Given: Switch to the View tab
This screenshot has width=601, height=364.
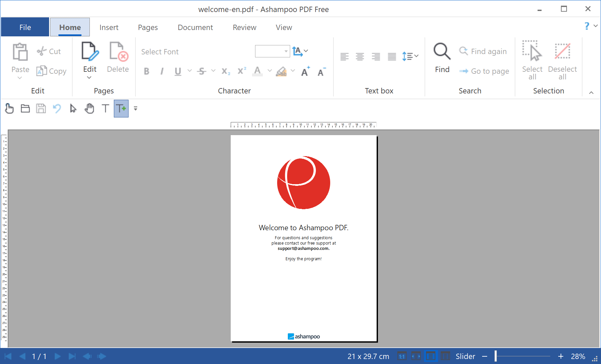Looking at the screenshot, I should tap(284, 27).
